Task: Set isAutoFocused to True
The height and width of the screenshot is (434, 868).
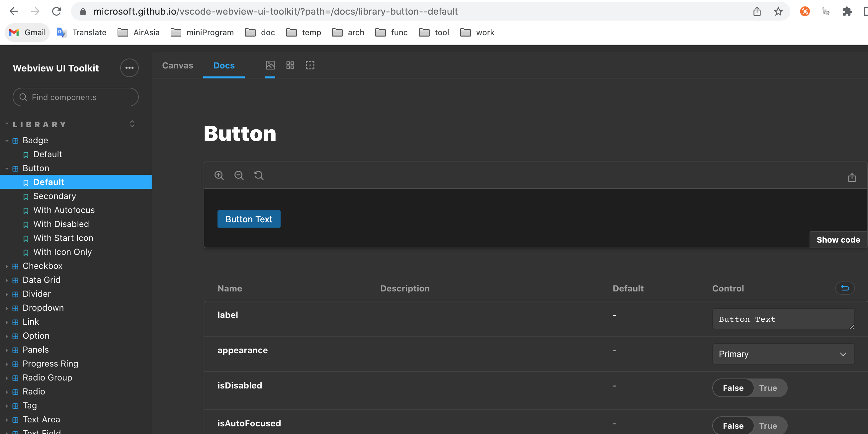Action: point(768,426)
